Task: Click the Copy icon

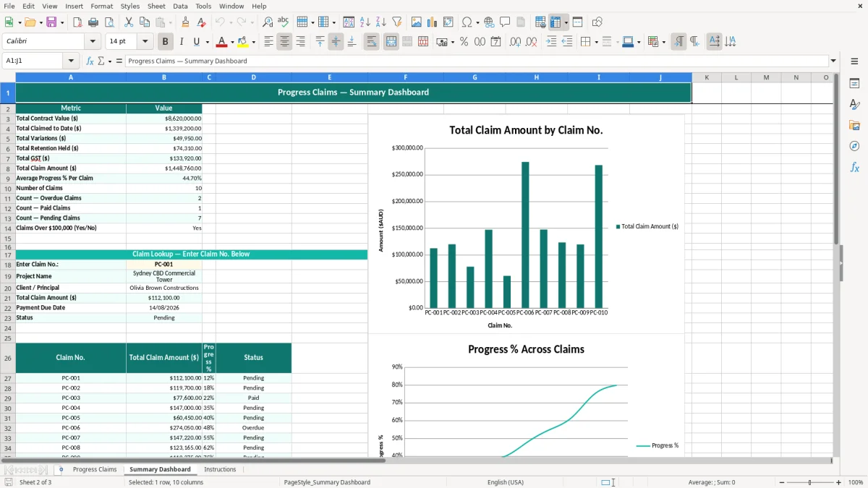Action: point(145,22)
